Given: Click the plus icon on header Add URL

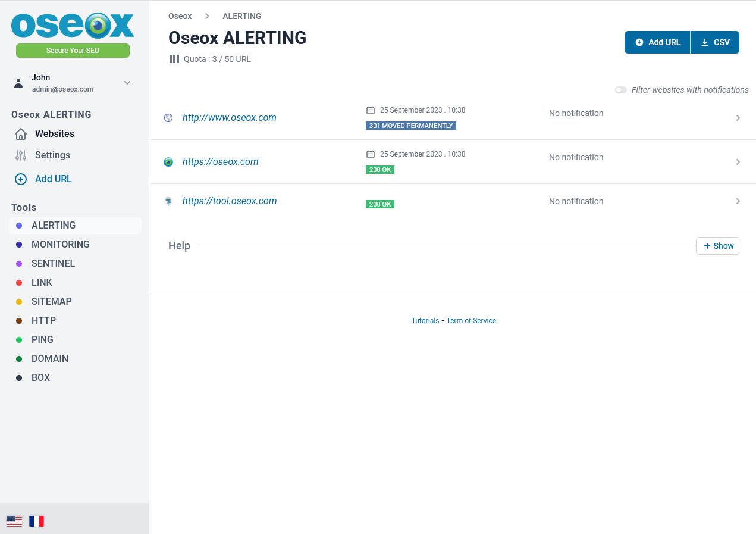Looking at the screenshot, I should click(639, 42).
